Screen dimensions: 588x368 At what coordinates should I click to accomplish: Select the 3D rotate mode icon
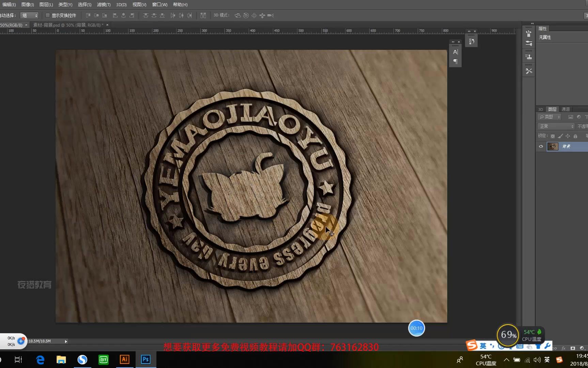(x=238, y=15)
